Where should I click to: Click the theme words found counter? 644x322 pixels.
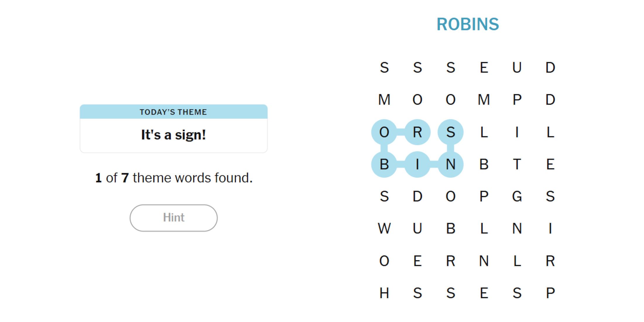tap(174, 178)
